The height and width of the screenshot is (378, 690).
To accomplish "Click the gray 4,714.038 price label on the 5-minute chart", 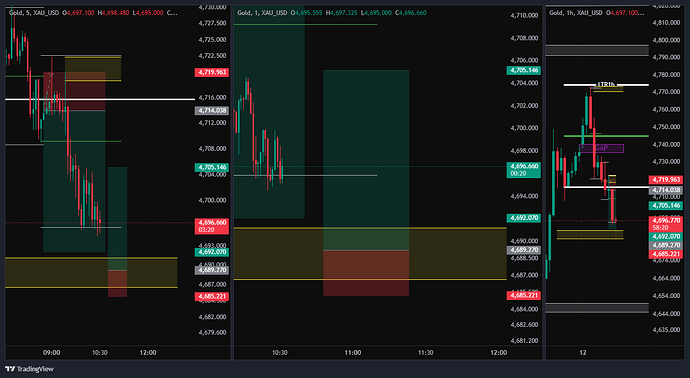I will (x=212, y=110).
